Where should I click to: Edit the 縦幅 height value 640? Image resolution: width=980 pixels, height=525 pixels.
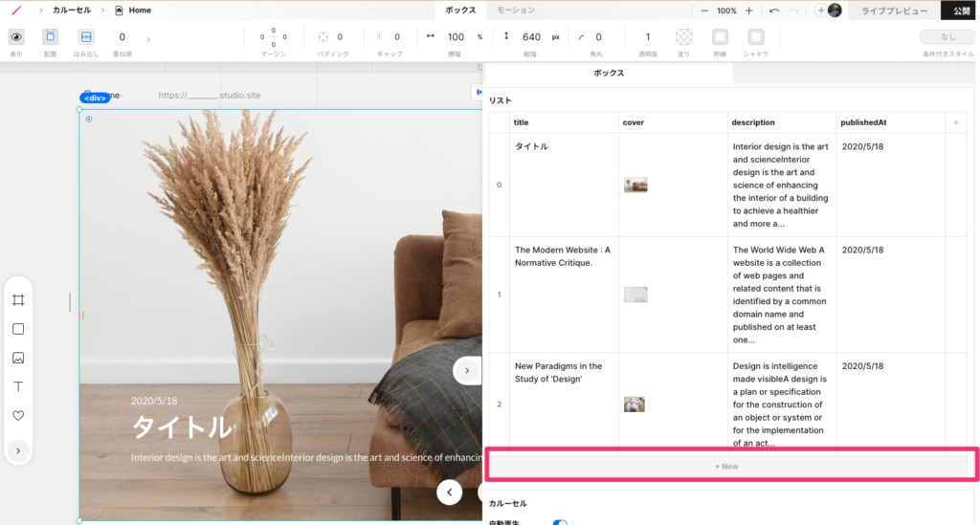(531, 37)
